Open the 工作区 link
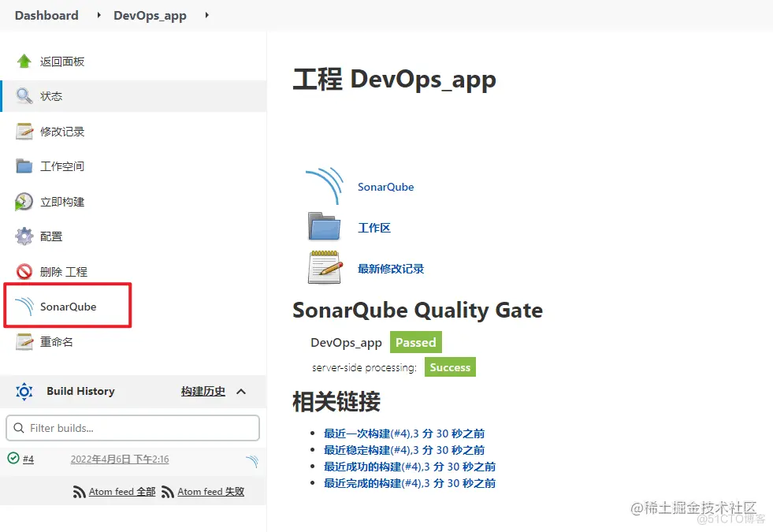This screenshot has height=532, width=773. (374, 228)
